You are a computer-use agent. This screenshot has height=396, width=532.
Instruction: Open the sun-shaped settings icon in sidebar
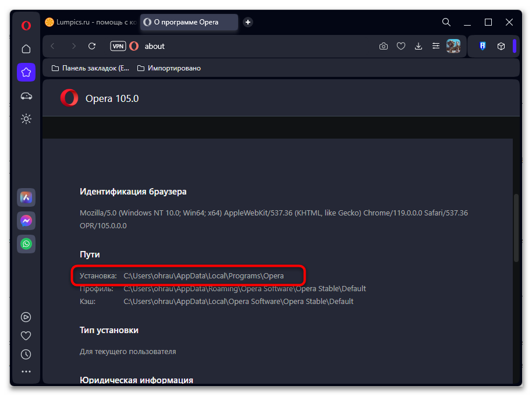[x=26, y=119]
